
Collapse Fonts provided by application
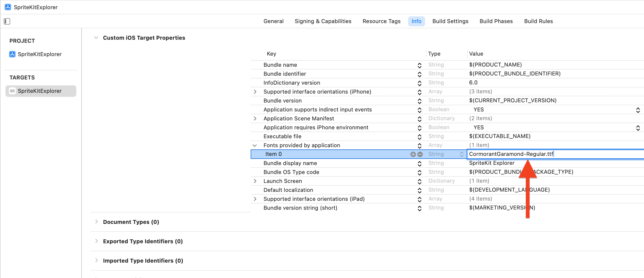254,145
